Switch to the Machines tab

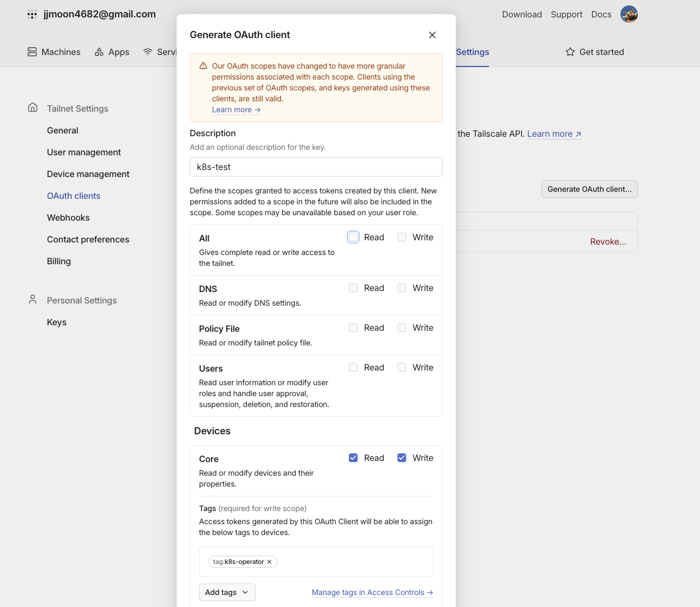54,52
